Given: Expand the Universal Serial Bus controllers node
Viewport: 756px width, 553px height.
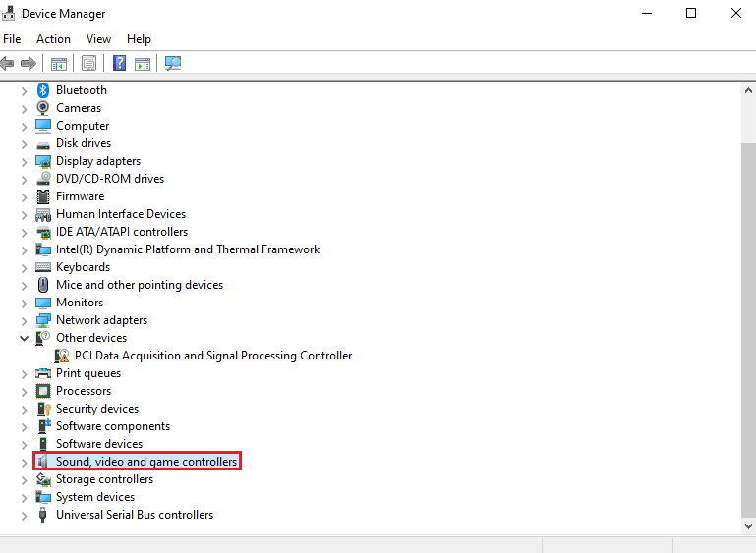Looking at the screenshot, I should [24, 516].
